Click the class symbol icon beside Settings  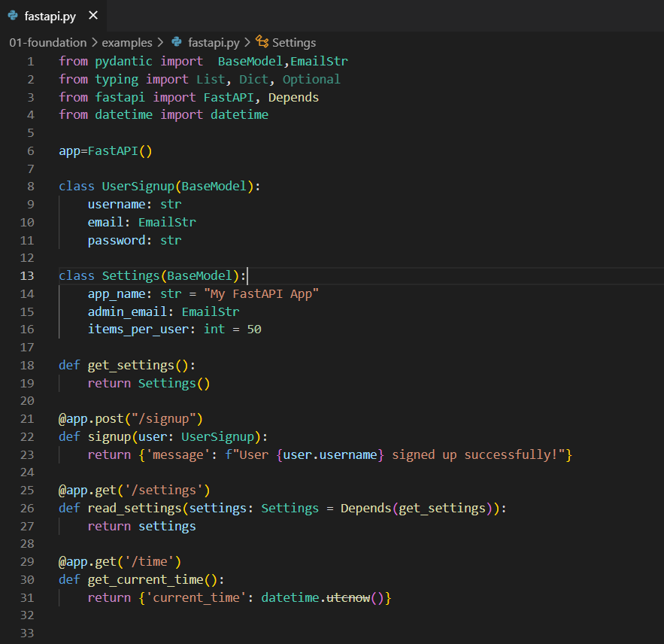pyautogui.click(x=262, y=42)
